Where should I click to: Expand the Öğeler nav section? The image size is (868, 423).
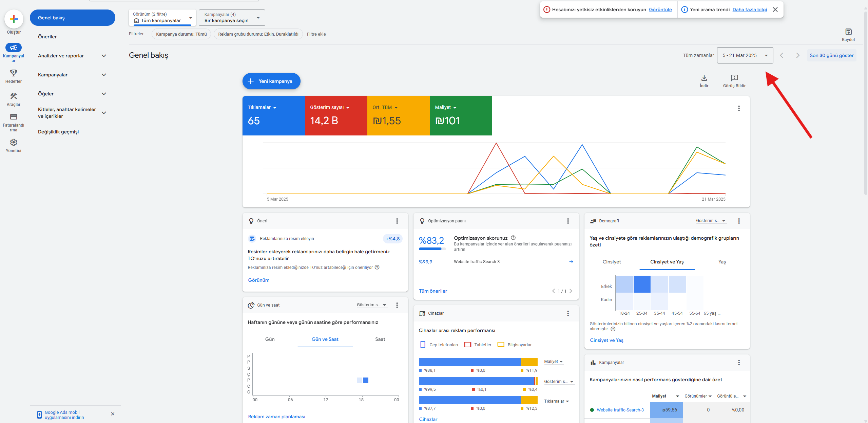(104, 94)
